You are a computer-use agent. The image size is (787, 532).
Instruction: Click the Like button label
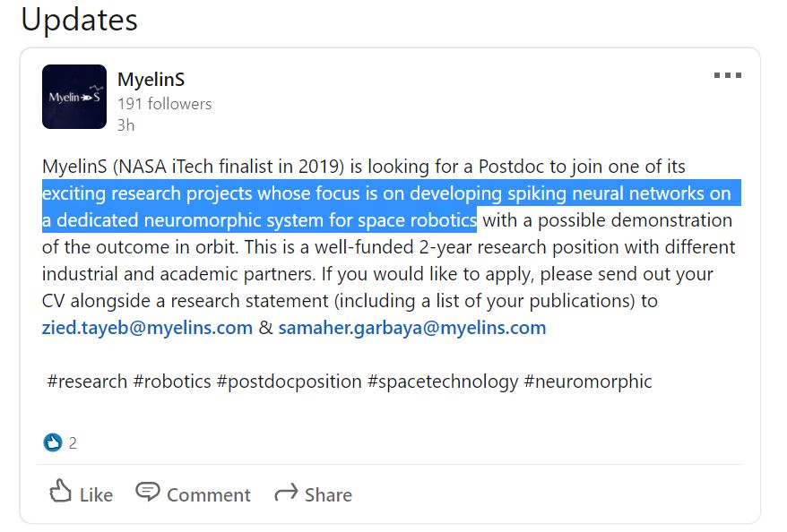point(97,495)
